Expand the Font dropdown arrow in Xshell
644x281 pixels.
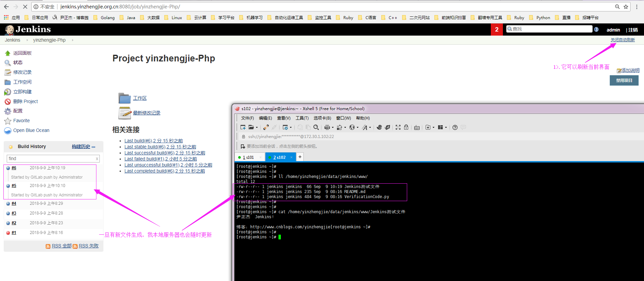pyautogui.click(x=370, y=127)
